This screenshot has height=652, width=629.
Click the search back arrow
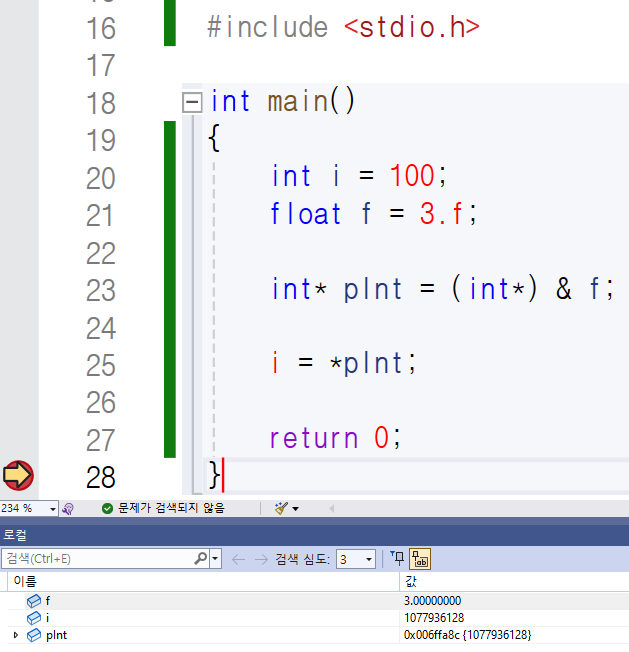point(238,559)
